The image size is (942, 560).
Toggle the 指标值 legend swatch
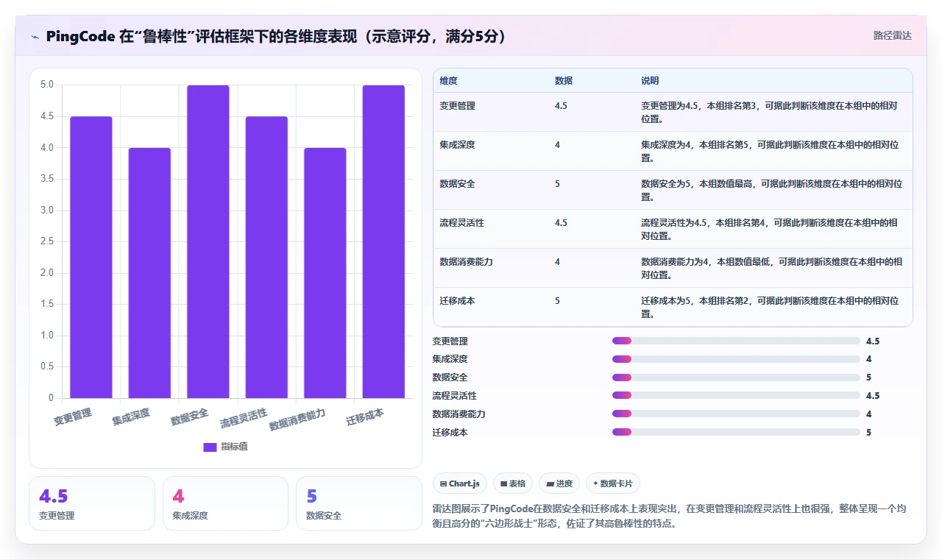210,447
